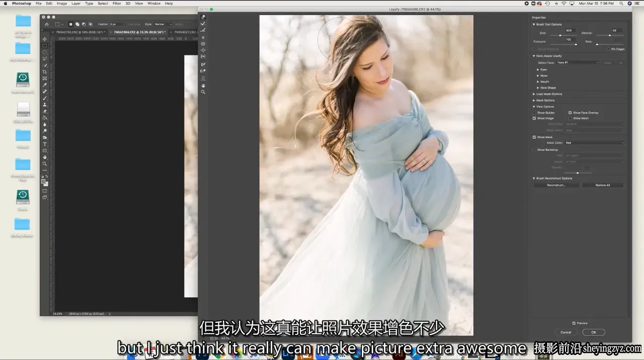The height and width of the screenshot is (360, 644).
Task: Choose the Horizontal Type tool in Photoshop
Action: pyautogui.click(x=45, y=144)
